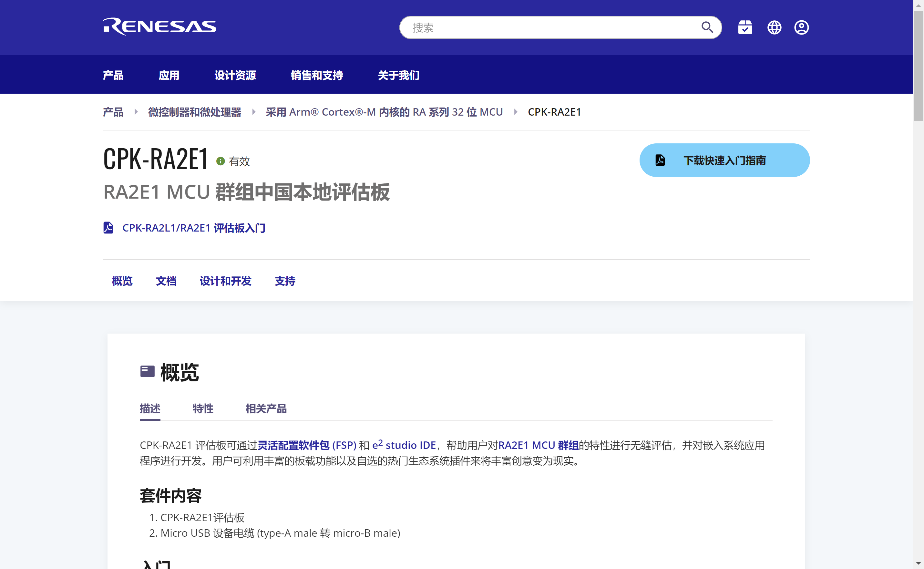
Task: Open the 设计资源 navigation menu
Action: tap(235, 75)
